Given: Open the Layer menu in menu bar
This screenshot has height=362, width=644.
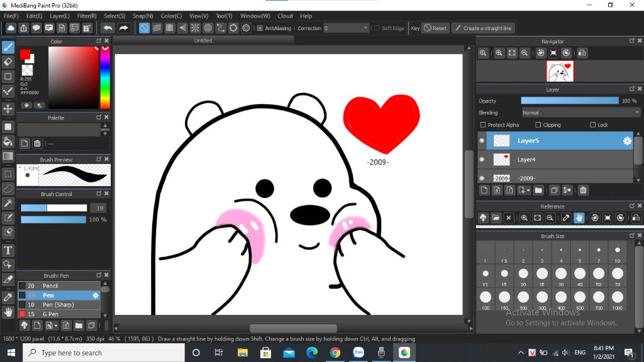Looking at the screenshot, I should [60, 16].
